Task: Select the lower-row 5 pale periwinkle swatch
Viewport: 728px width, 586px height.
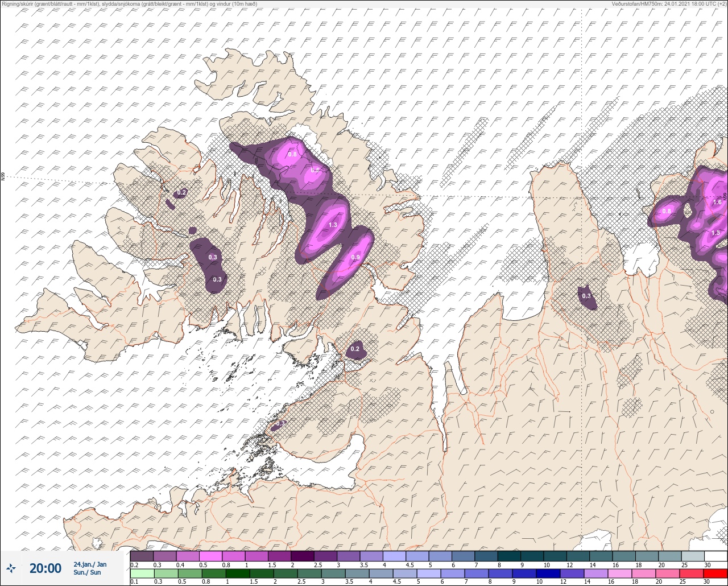Action: (428, 573)
